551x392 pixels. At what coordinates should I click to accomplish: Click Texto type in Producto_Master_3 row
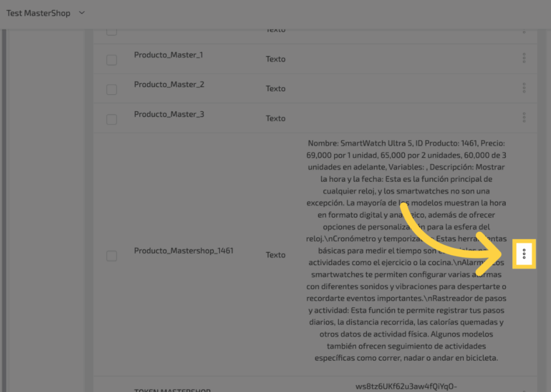tap(275, 118)
